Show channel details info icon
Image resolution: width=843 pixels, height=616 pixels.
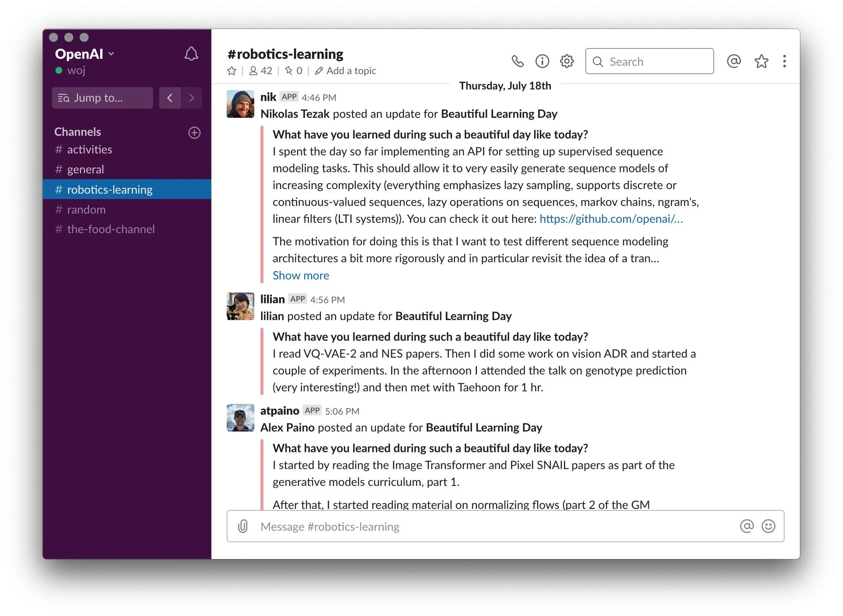coord(542,62)
